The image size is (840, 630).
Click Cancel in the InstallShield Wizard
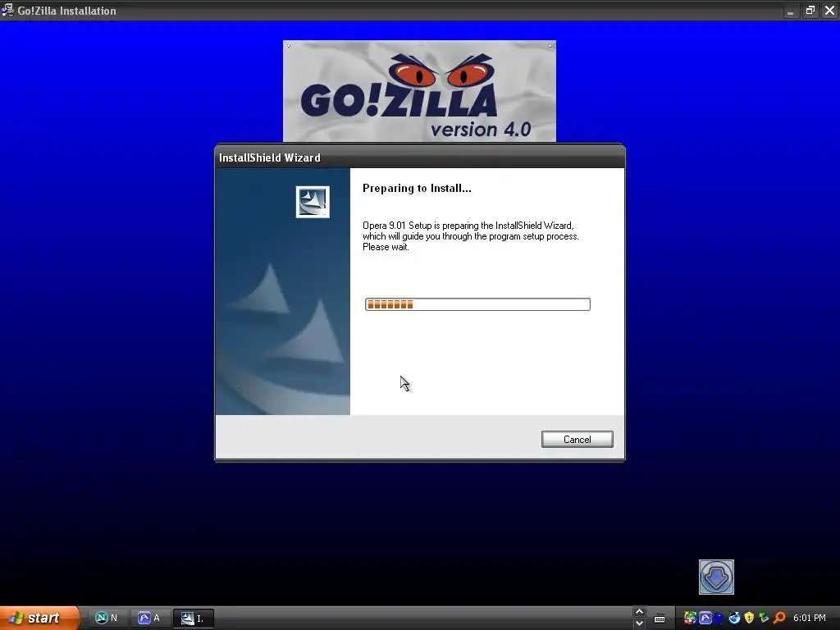(x=577, y=440)
